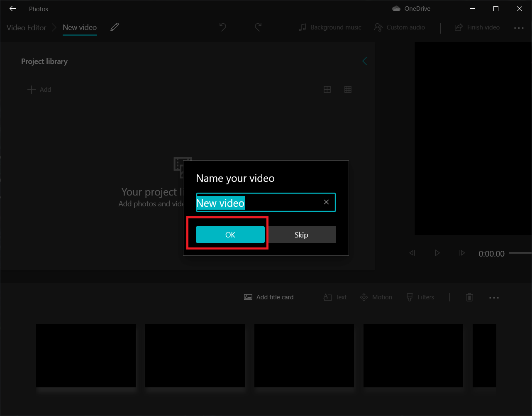This screenshot has height=416, width=532.
Task: Select the Redo icon
Action: coord(258,27)
